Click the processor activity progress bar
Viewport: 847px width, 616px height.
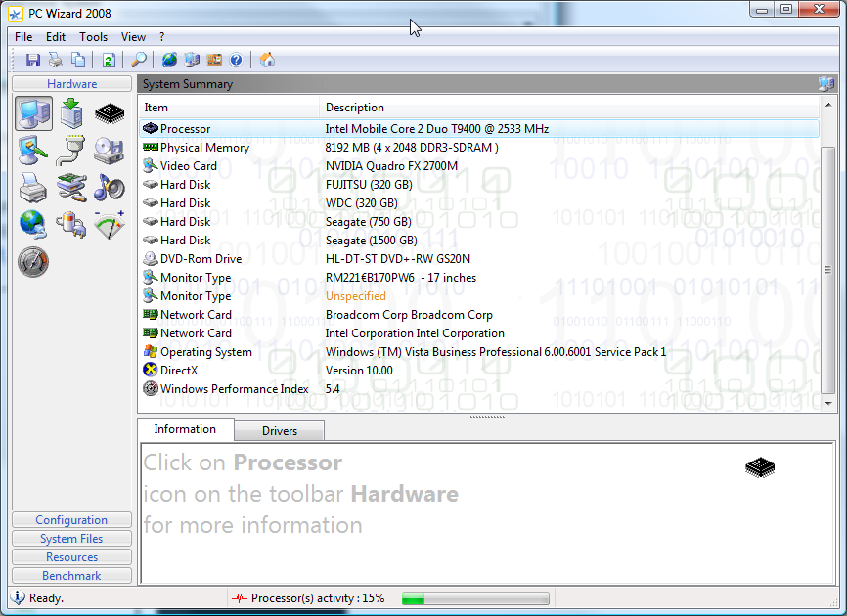[476, 597]
